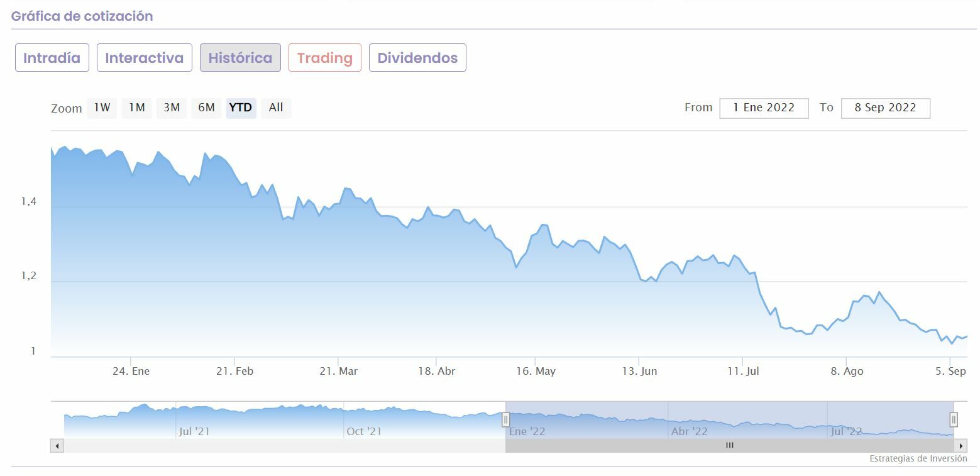
Task: Click the left range navigator handle
Action: [505, 419]
